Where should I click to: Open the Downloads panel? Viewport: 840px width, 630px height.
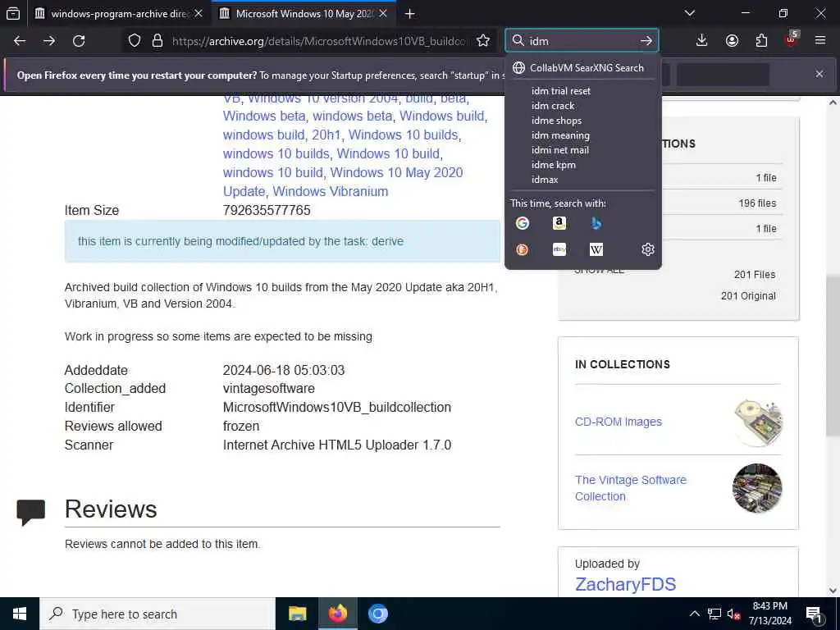click(x=702, y=41)
